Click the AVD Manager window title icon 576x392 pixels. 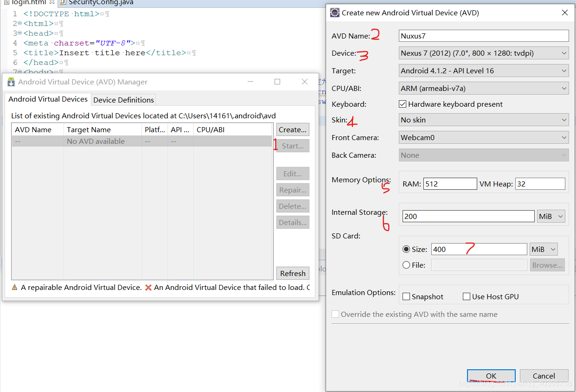click(x=11, y=82)
